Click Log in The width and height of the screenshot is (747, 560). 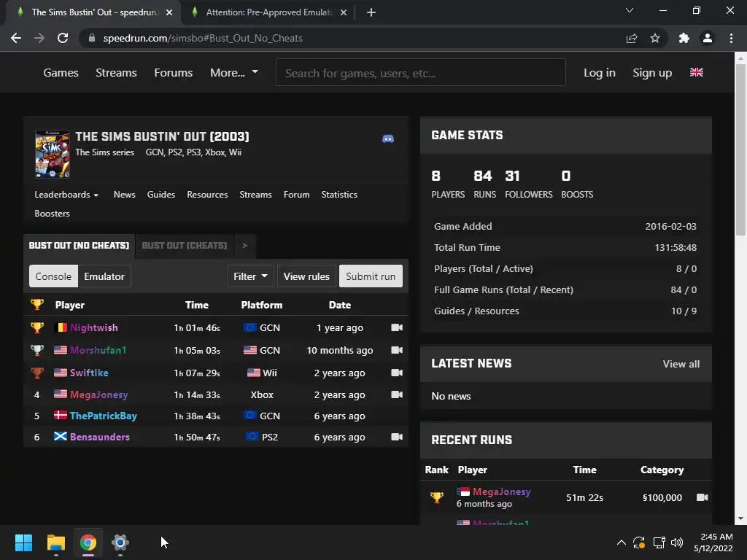[600, 72]
